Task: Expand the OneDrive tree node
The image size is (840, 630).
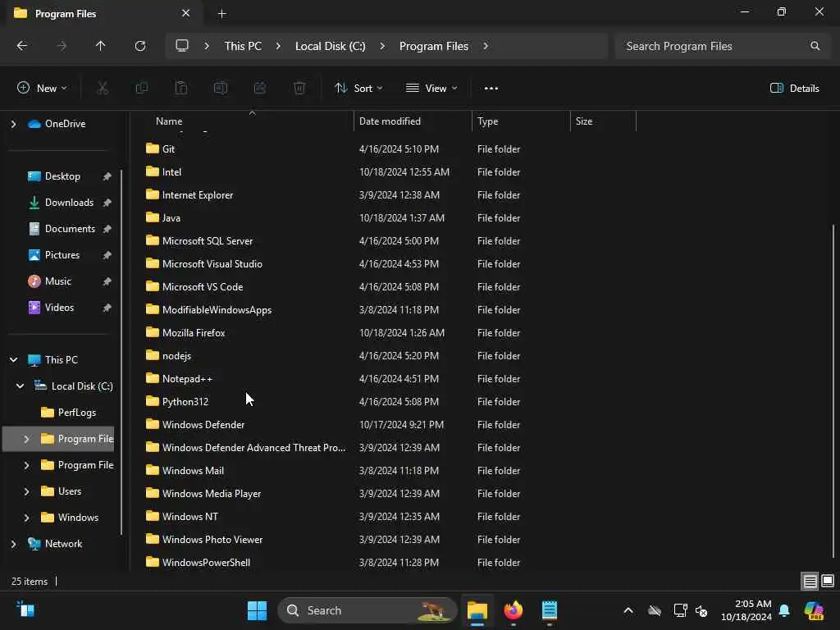Action: (x=13, y=124)
